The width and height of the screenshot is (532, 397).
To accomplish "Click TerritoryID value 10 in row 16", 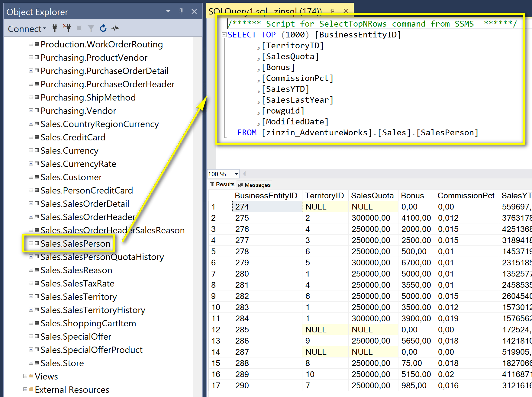I will [x=325, y=374].
